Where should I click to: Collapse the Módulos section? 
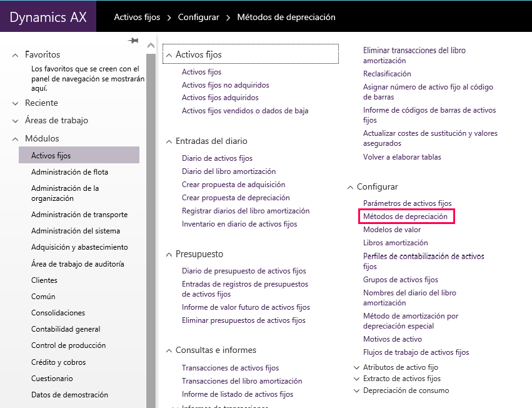pyautogui.click(x=15, y=139)
